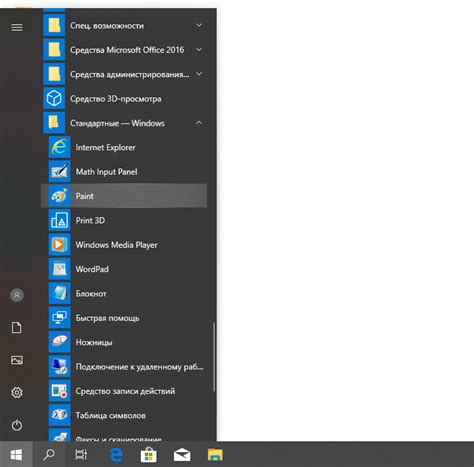Select the WordPad label
The width and height of the screenshot is (474, 467).
point(92,269)
